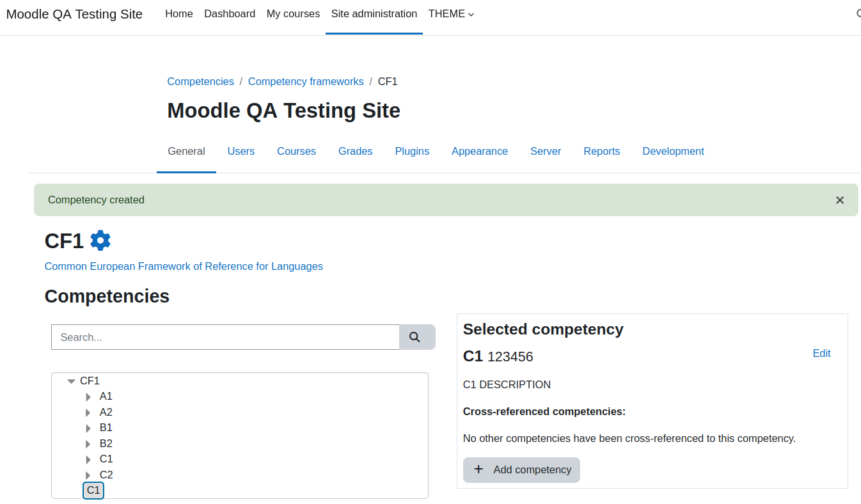Screen dimensions: 861x504
Task: Open Dashboard from top navigation
Action: click(230, 13)
